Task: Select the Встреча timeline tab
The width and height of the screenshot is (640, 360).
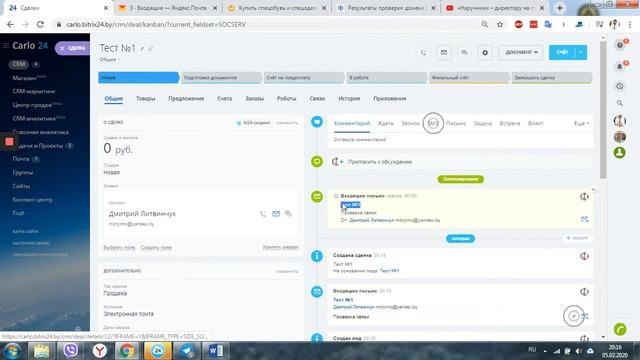Action: (510, 123)
